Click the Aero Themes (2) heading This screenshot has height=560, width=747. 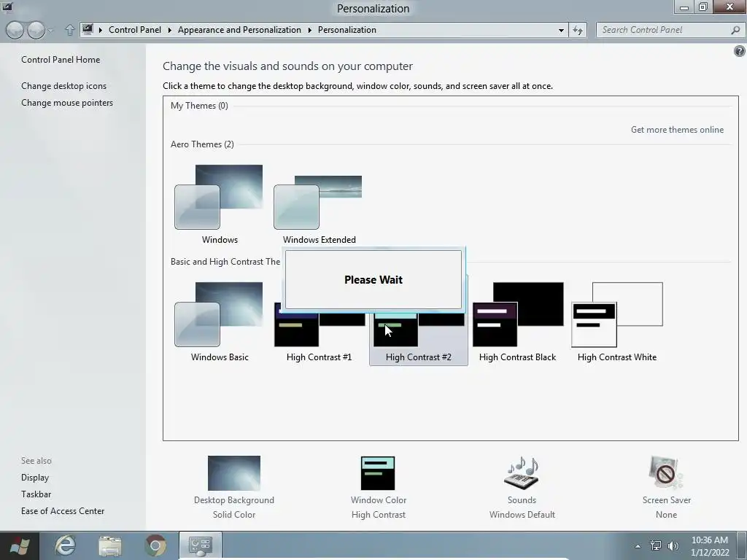pyautogui.click(x=202, y=144)
